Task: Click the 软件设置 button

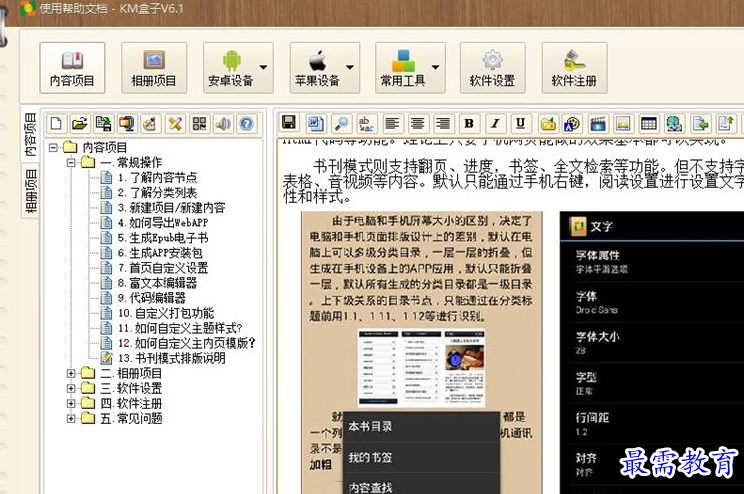Action: click(x=492, y=69)
